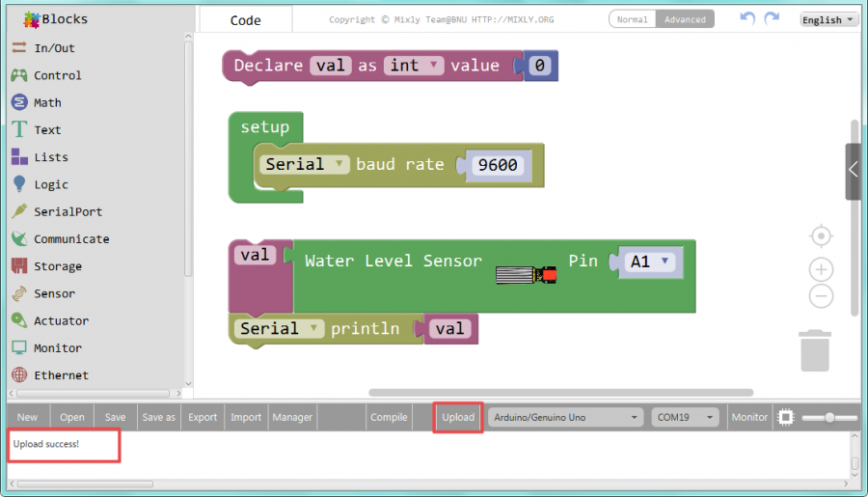
Task: Click the 9600 baud rate value field
Action: click(499, 165)
